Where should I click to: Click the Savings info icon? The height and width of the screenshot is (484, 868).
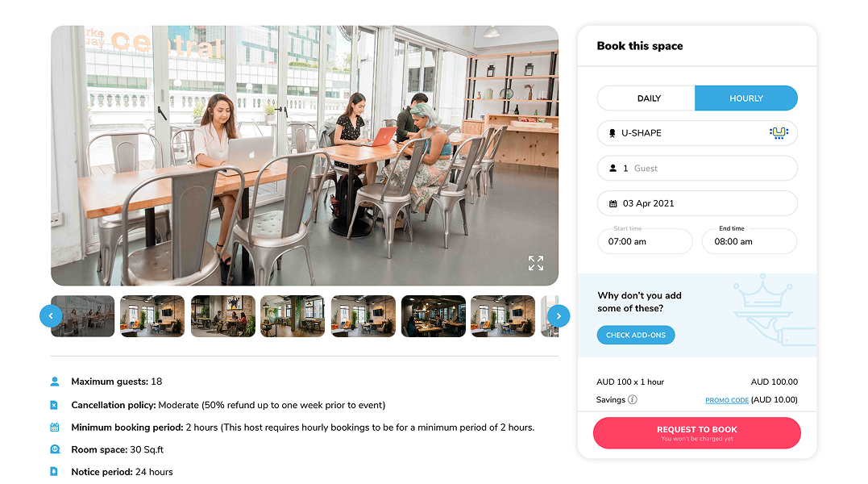(x=633, y=399)
